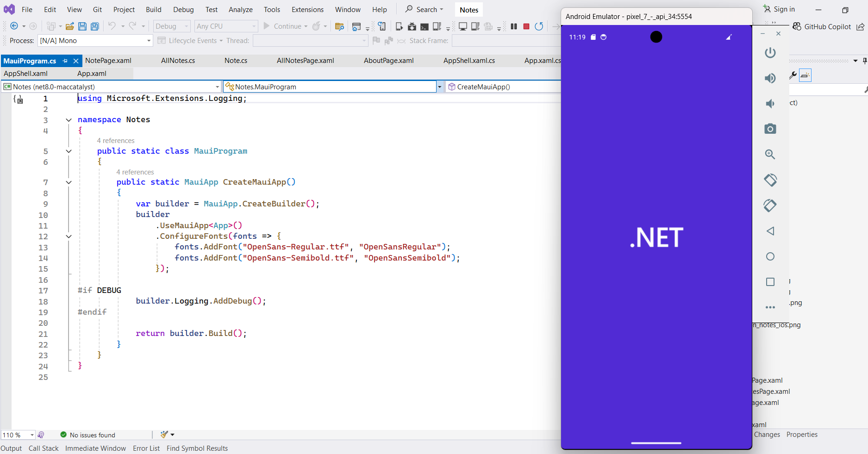Open the Analyze menu
Viewport: 868px width, 454px height.
click(241, 10)
